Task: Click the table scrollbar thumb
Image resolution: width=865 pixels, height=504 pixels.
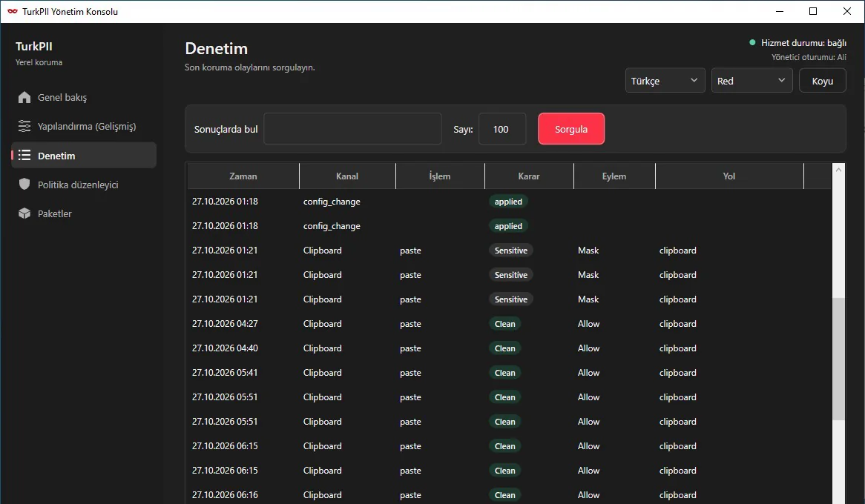Action: pos(838,359)
